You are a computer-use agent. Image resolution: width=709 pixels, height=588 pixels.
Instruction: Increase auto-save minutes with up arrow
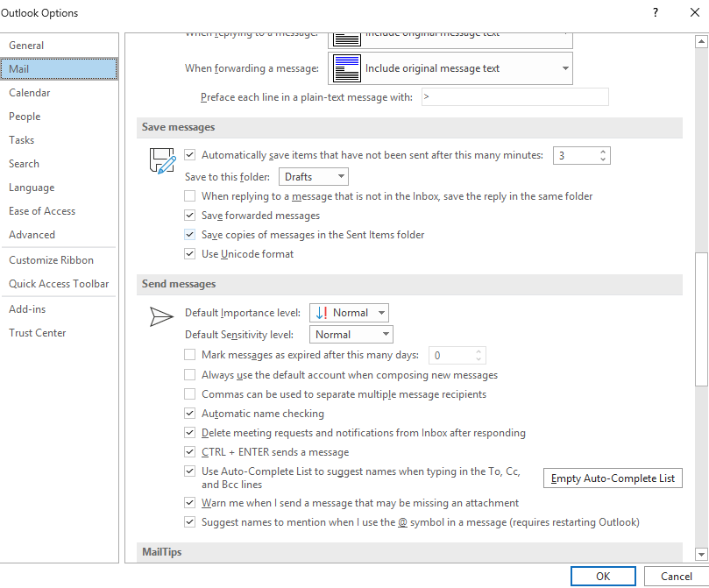603,152
